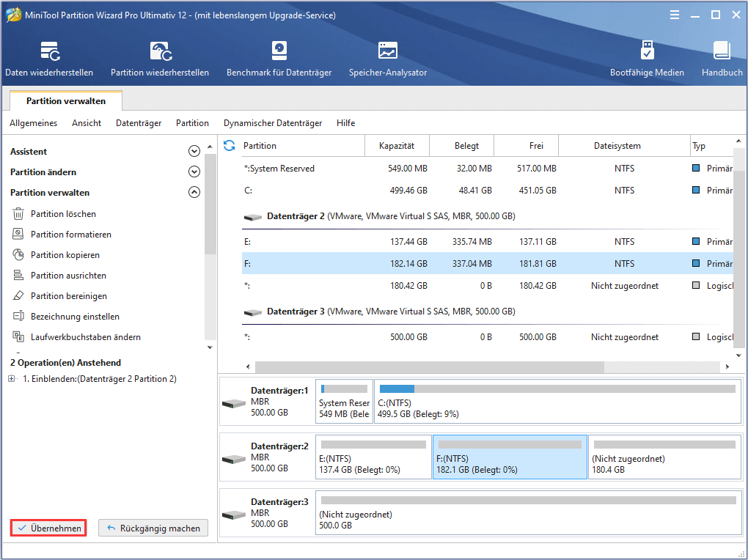Image resolution: width=748 pixels, height=560 pixels.
Task: Click the Datenträger 3 disk icon in list
Action: click(x=253, y=312)
